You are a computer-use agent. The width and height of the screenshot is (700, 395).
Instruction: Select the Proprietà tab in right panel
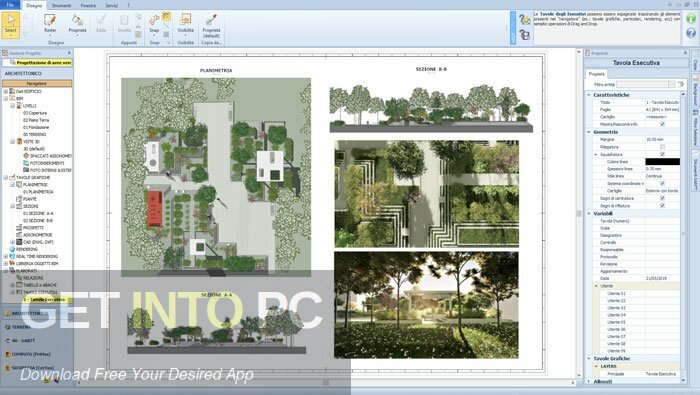(x=596, y=74)
